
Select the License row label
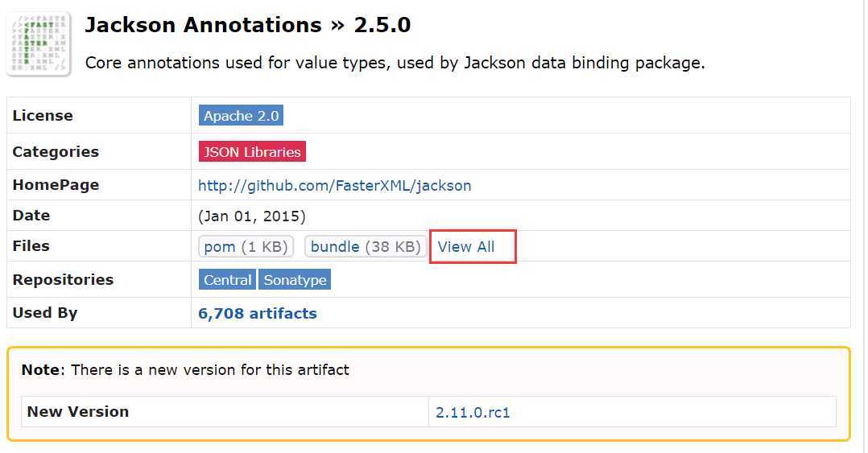pos(43,116)
